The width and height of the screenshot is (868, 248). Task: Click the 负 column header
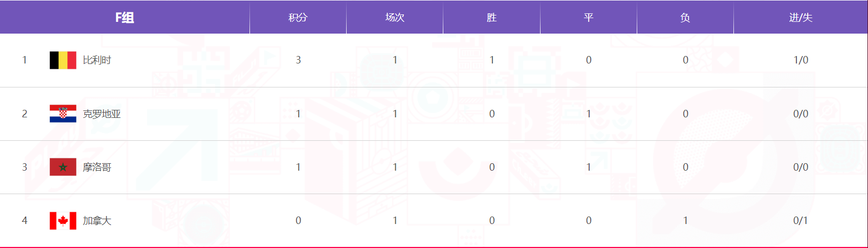point(685,18)
